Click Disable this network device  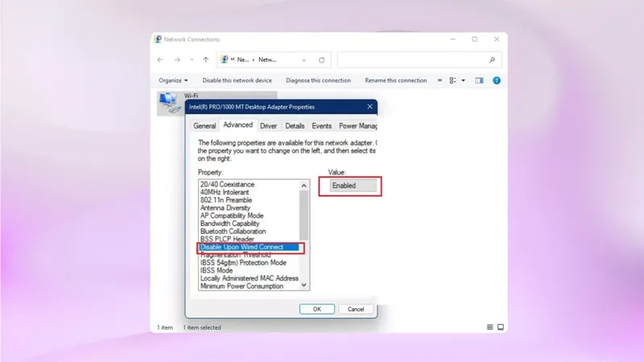tap(237, 80)
